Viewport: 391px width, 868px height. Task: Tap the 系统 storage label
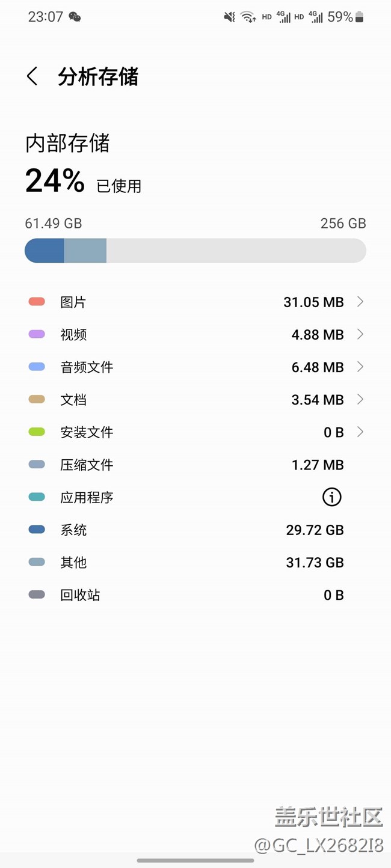pos(73,530)
